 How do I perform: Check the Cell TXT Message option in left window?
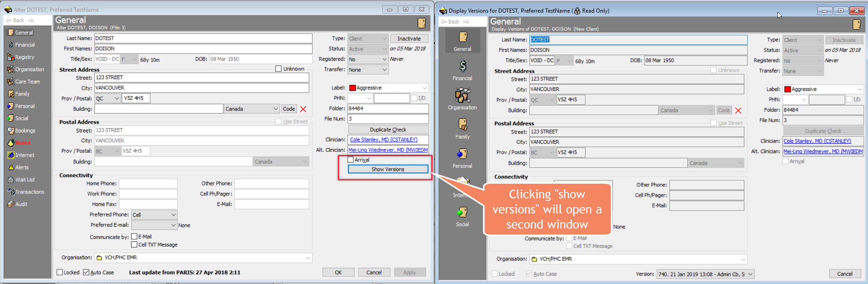coord(134,244)
